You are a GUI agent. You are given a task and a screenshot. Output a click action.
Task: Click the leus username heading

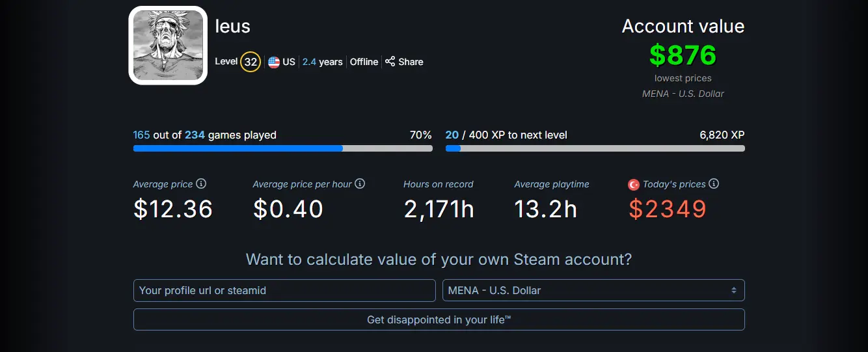(233, 26)
